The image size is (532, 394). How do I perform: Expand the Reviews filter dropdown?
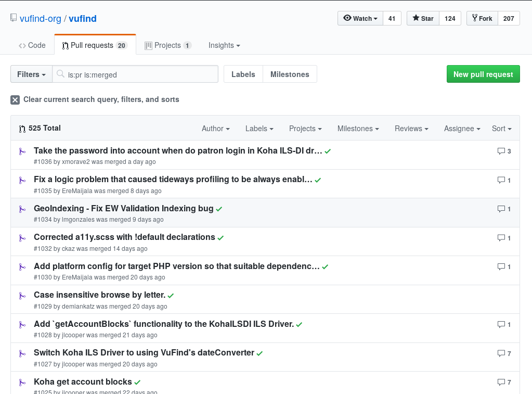point(411,129)
